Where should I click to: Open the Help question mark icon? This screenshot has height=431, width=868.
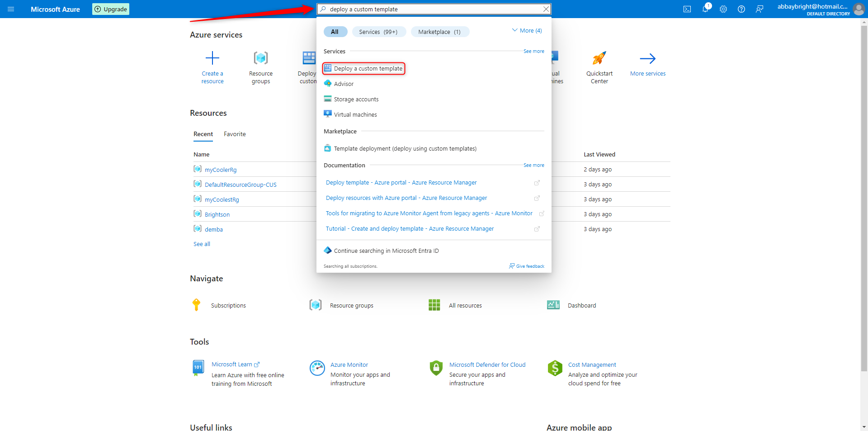(x=741, y=9)
